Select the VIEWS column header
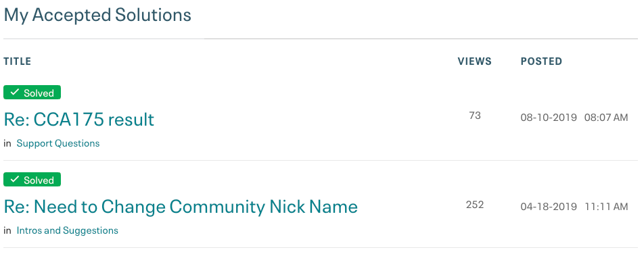The image size is (644, 254). pos(474,61)
